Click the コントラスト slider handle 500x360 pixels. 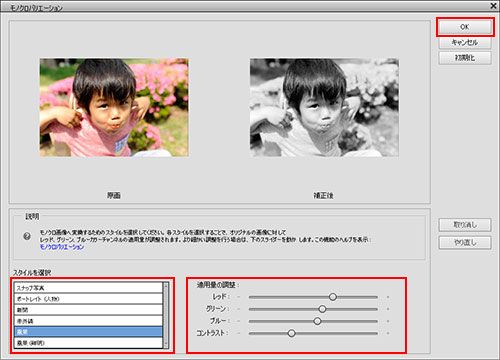(291, 333)
